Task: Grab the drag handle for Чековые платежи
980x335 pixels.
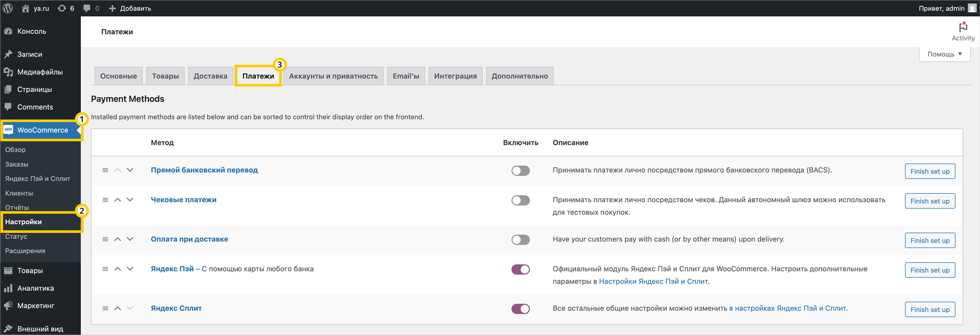Action: point(105,200)
